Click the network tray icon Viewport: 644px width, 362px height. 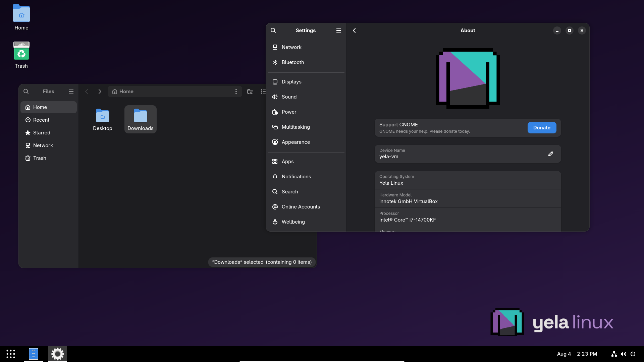coord(614,354)
